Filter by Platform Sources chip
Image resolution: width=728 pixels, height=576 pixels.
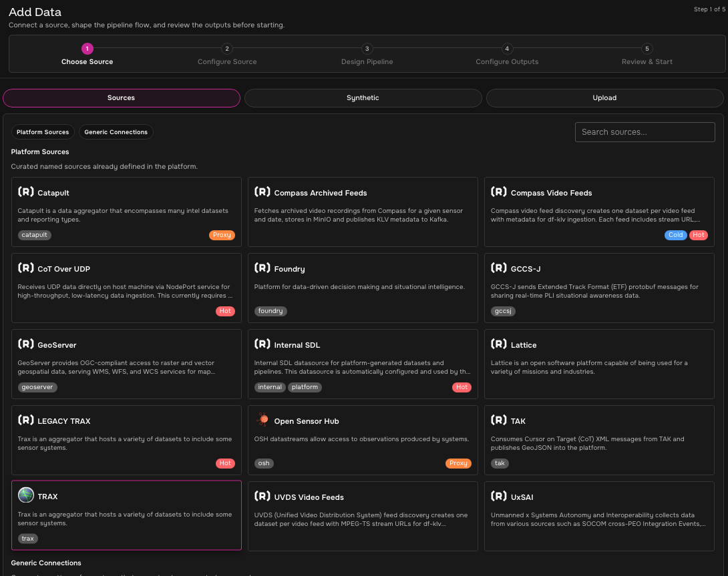coord(43,132)
